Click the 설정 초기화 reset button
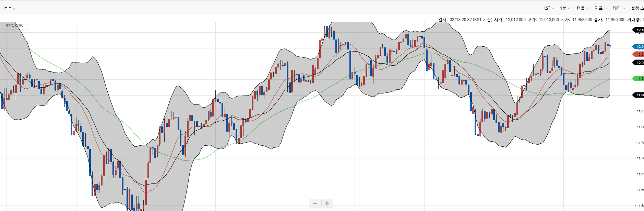 click(637, 8)
